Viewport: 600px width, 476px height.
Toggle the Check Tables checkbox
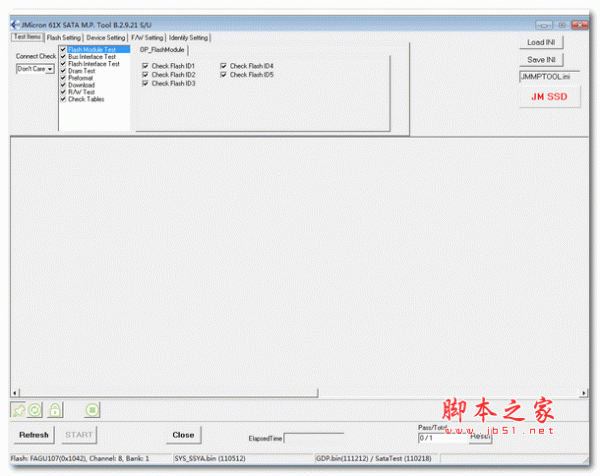point(64,99)
